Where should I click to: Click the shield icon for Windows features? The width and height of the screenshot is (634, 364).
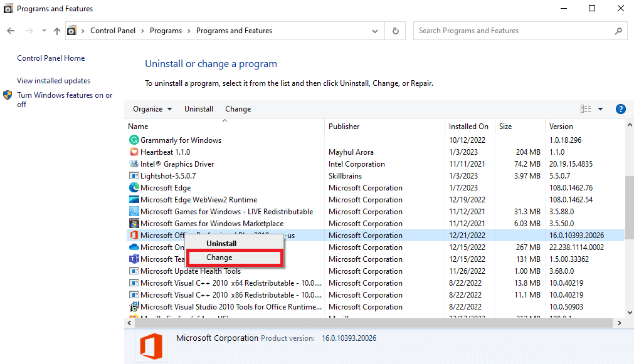pos(8,95)
